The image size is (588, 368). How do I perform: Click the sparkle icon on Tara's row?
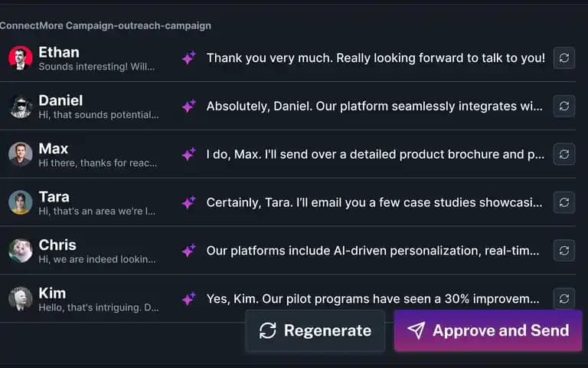tap(188, 202)
